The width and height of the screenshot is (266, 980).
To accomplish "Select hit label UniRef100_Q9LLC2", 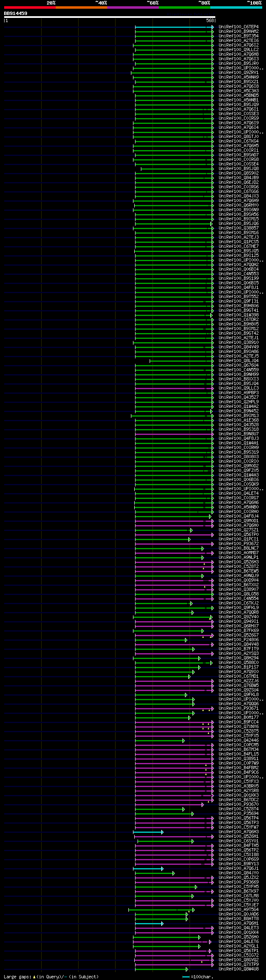I will point(239,50).
